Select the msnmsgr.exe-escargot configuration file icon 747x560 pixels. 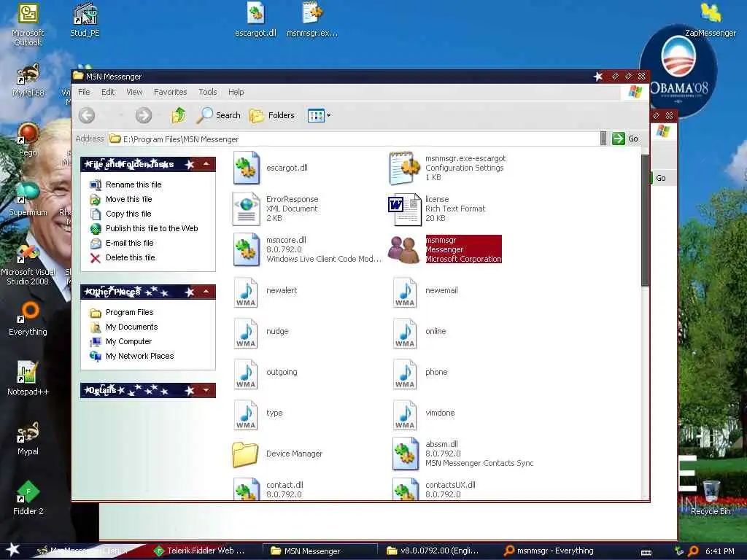(x=404, y=168)
